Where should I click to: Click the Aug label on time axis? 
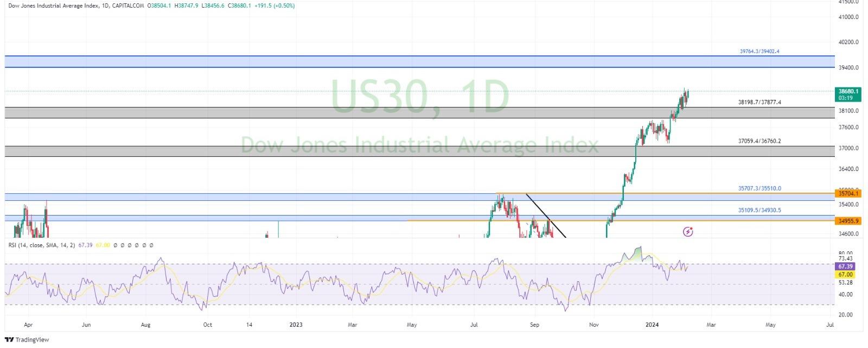[145, 325]
